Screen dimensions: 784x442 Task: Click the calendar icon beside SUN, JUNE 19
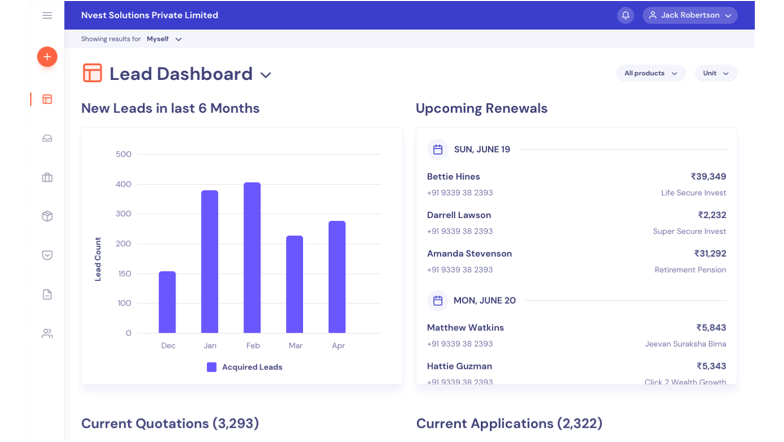[x=437, y=149]
